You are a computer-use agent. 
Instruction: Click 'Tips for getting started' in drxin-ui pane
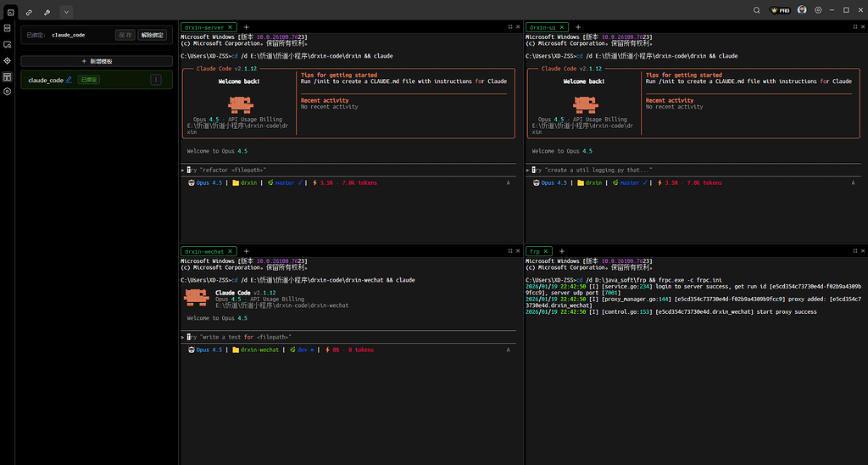[684, 75]
